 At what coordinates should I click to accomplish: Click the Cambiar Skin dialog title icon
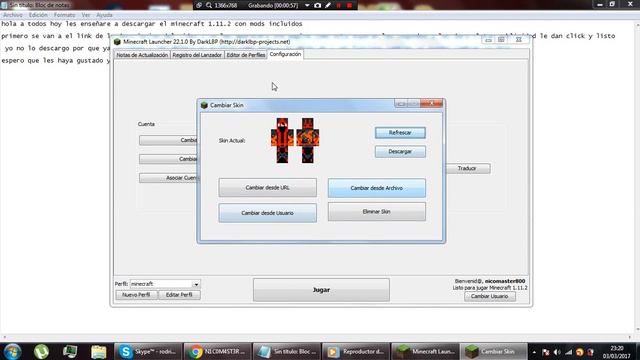pyautogui.click(x=204, y=105)
